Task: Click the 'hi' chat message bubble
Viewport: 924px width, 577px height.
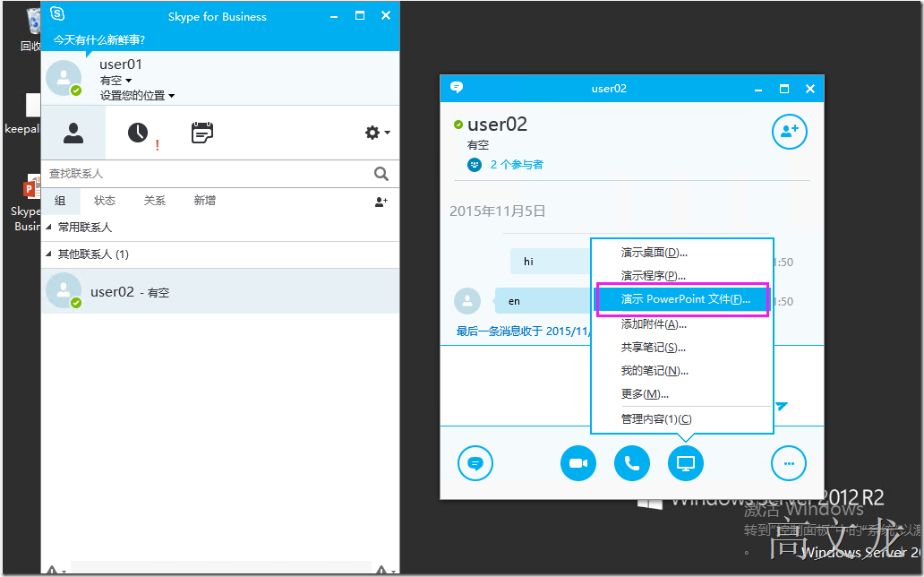Action: [x=551, y=262]
